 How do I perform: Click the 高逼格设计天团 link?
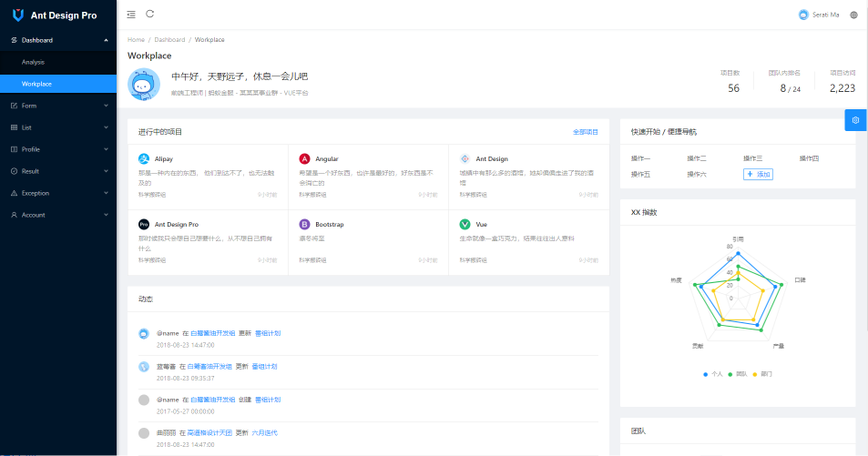tap(209, 432)
